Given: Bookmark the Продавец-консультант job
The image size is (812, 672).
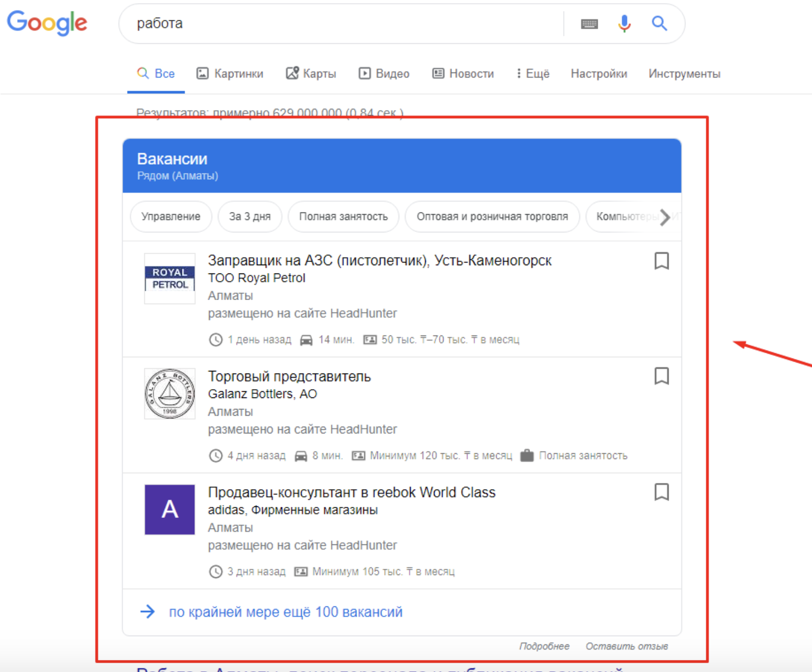Looking at the screenshot, I should [x=661, y=492].
